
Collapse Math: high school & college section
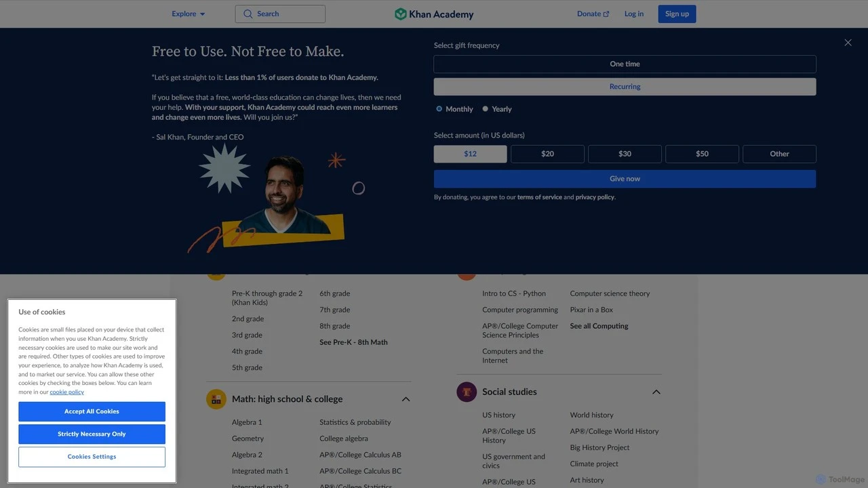(x=406, y=399)
